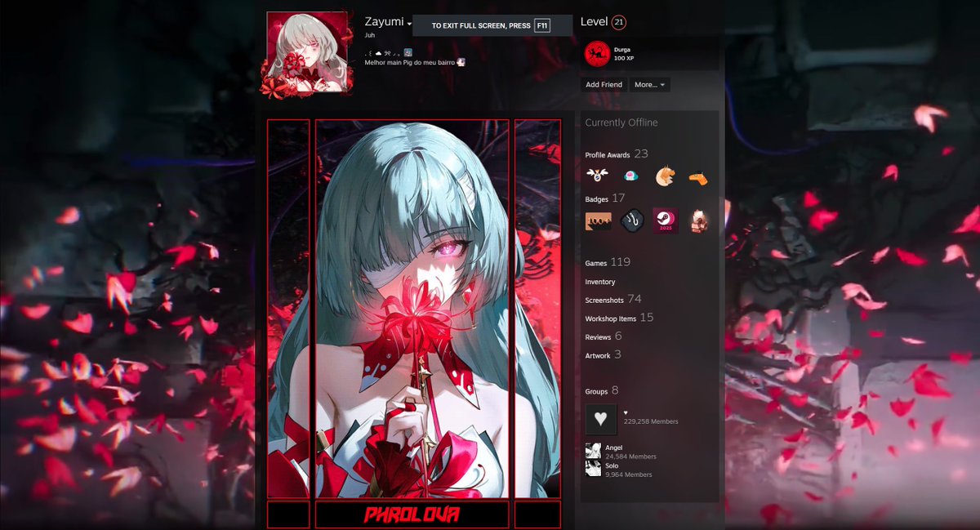Open the Durga featured badge icon

point(598,54)
